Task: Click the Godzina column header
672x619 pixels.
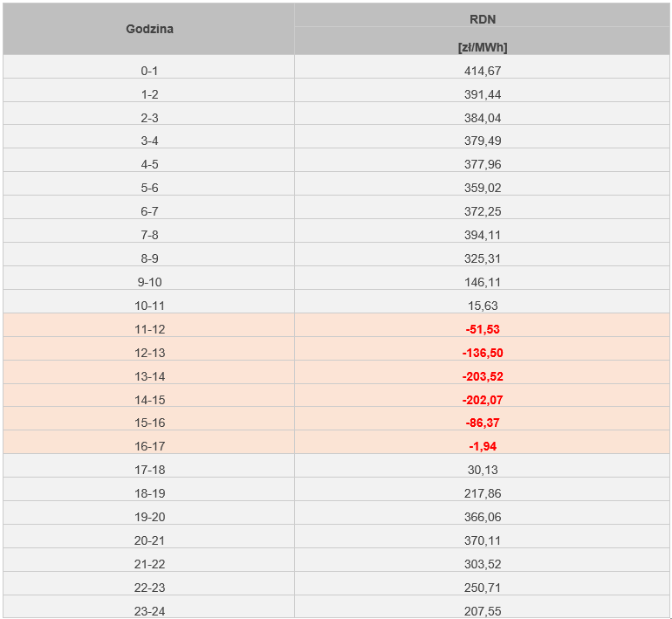Action: (149, 29)
